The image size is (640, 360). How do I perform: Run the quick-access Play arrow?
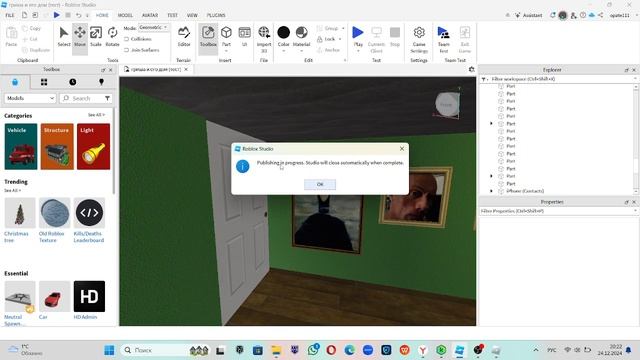pos(57,15)
